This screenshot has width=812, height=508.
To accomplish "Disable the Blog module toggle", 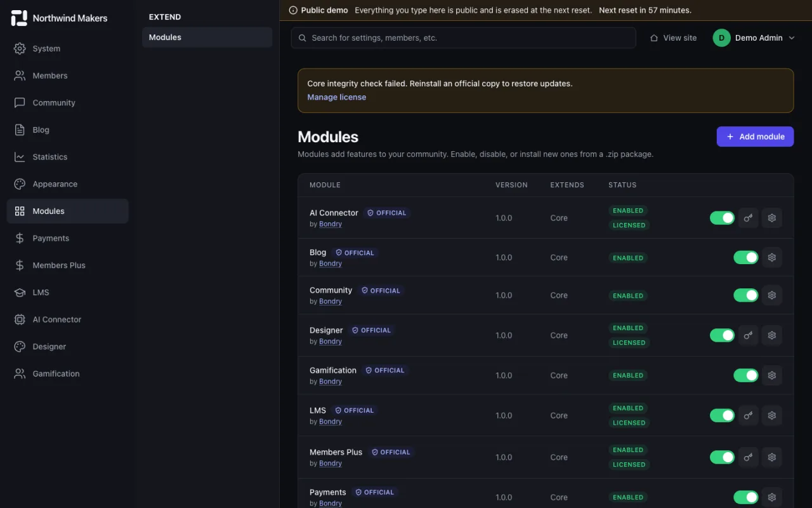I will [746, 257].
